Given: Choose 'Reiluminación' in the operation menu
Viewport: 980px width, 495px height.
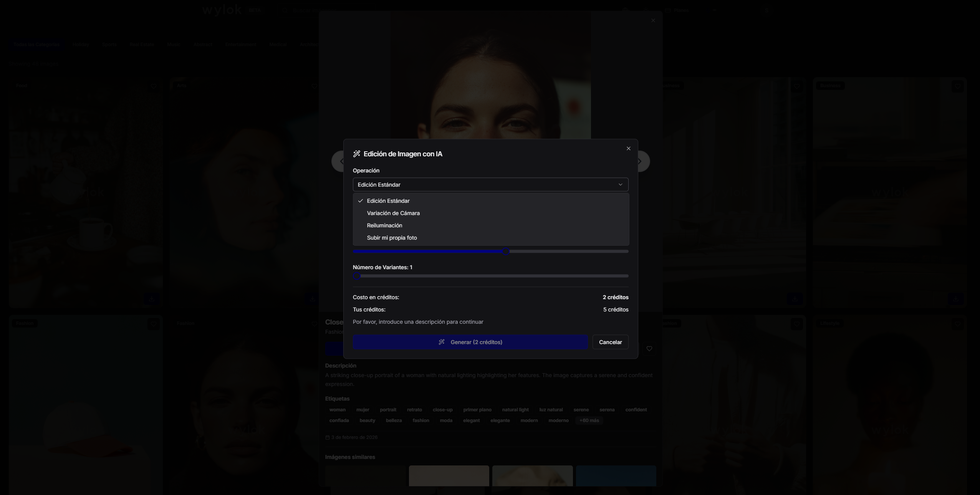Looking at the screenshot, I should coord(384,225).
